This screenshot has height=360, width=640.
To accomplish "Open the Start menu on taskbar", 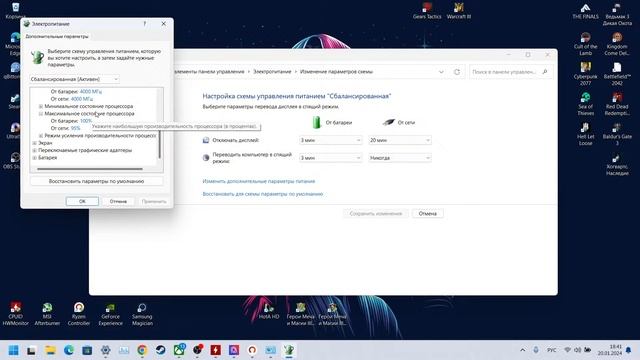I will pyautogui.click(x=13, y=350).
